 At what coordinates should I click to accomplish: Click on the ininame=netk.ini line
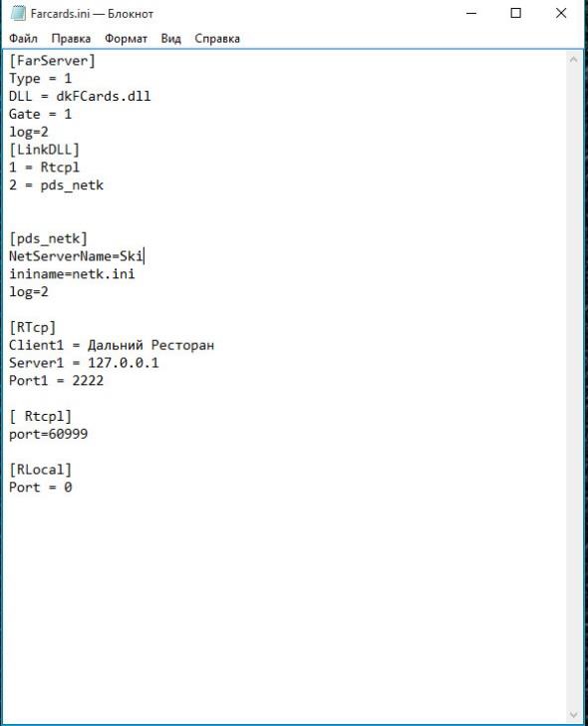click(72, 274)
